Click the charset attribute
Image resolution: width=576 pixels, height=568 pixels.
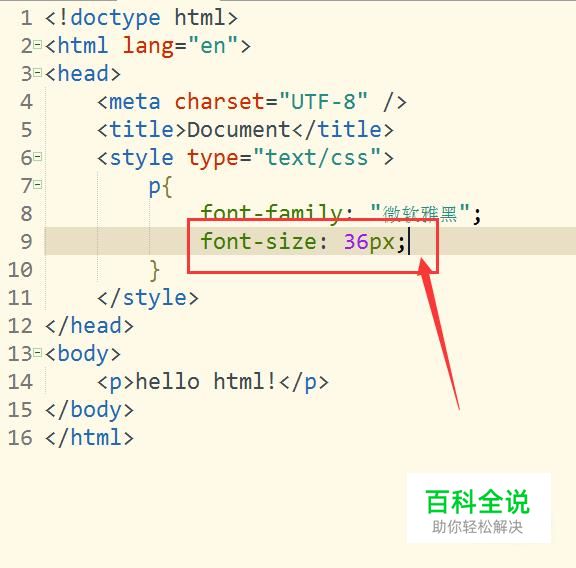[219, 101]
